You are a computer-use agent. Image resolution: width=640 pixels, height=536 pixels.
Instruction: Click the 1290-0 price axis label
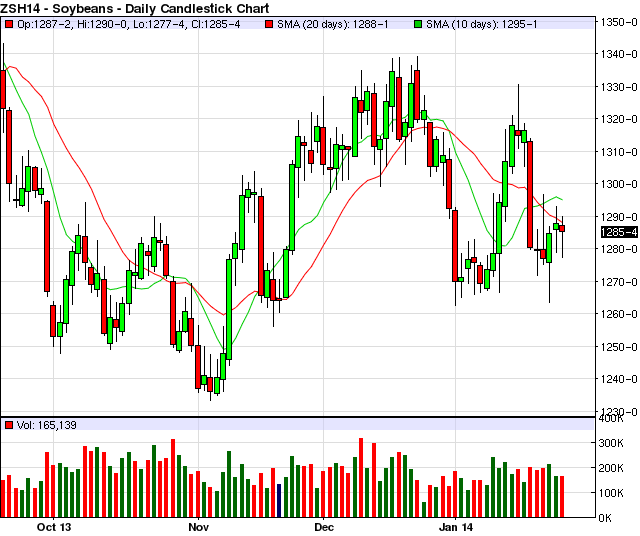point(619,217)
